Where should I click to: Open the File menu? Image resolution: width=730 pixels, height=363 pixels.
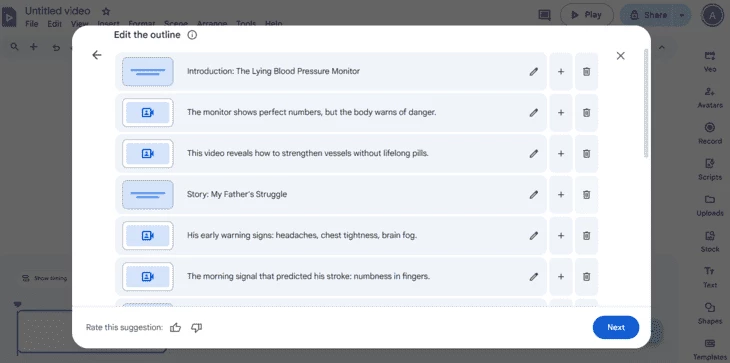pyautogui.click(x=32, y=23)
